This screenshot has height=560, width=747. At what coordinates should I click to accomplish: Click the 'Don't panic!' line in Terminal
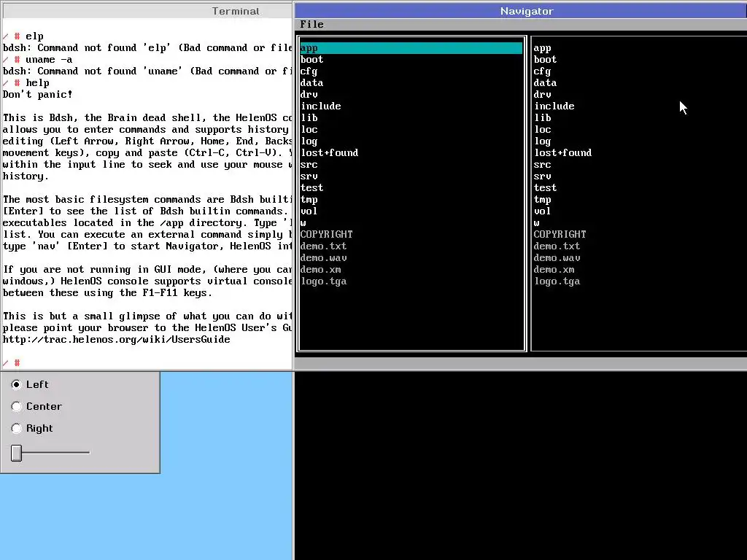tap(38, 94)
